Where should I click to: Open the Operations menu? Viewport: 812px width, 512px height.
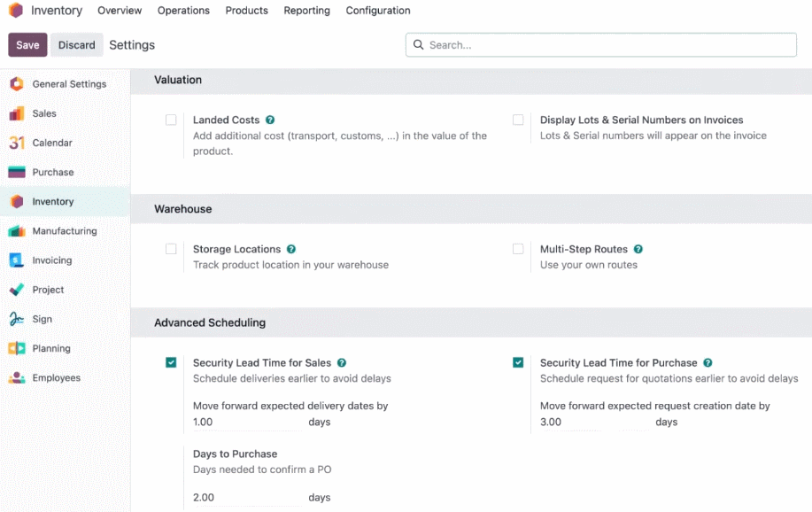[183, 11]
